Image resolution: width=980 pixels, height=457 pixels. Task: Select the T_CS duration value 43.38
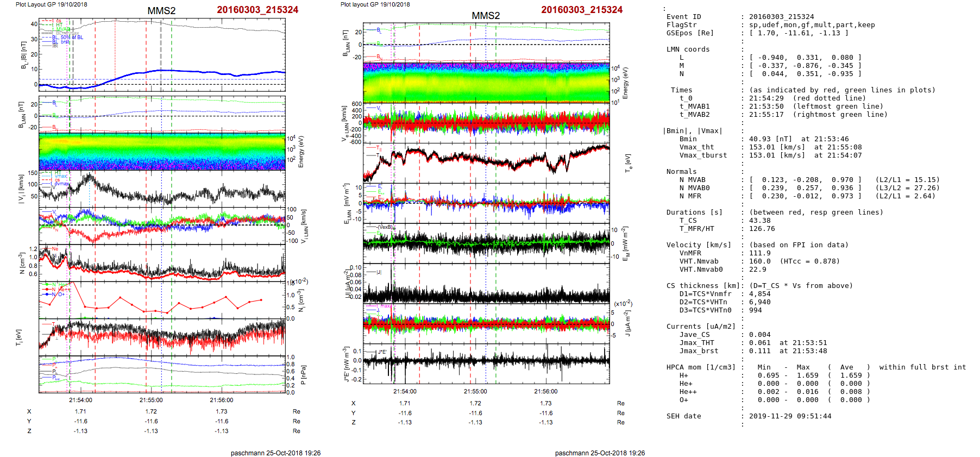(759, 221)
